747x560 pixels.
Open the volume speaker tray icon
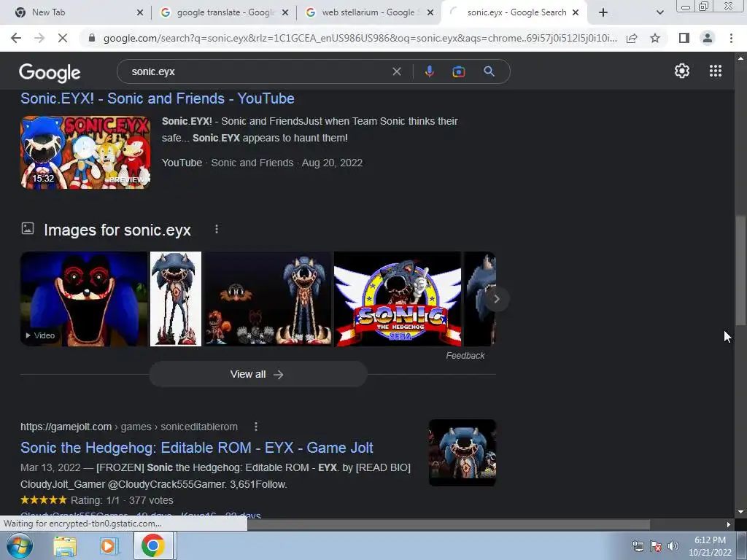tap(673, 546)
